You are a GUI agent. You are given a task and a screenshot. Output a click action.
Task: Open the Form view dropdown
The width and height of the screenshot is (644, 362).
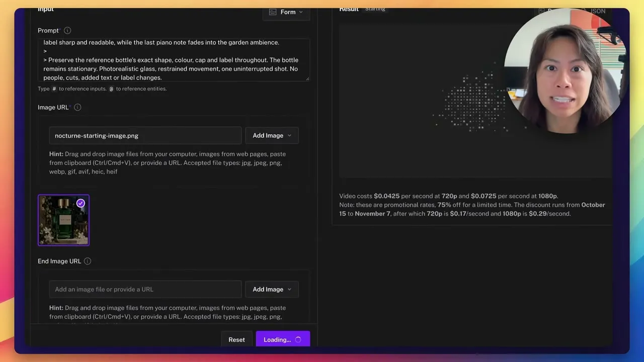pos(286,12)
